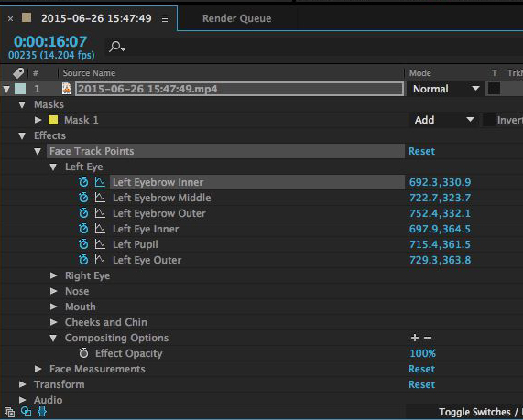The image size is (523, 420).
Task: Open the composition panel menu icon
Action: click(x=165, y=18)
